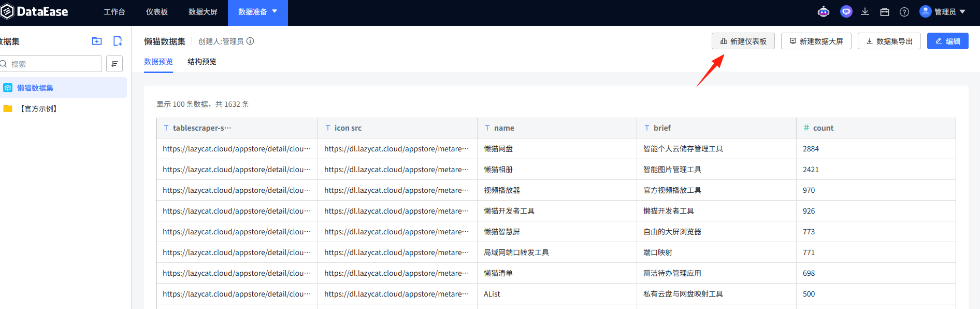Click the toolbox icon in top bar
980x309 pixels.
tap(885, 12)
